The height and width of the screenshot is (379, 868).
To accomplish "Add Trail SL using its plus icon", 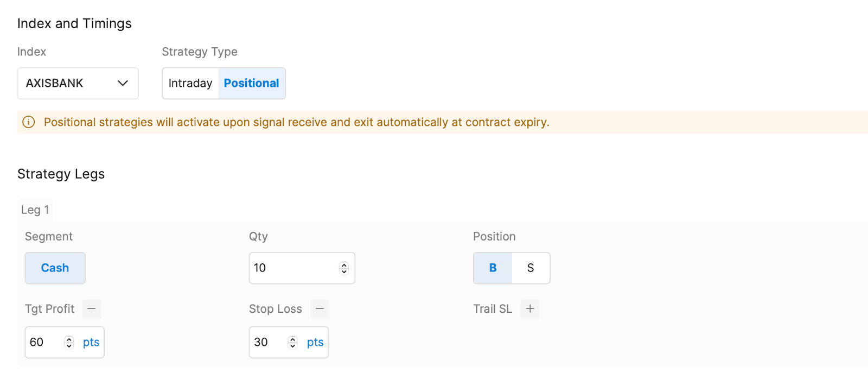I will pyautogui.click(x=529, y=308).
